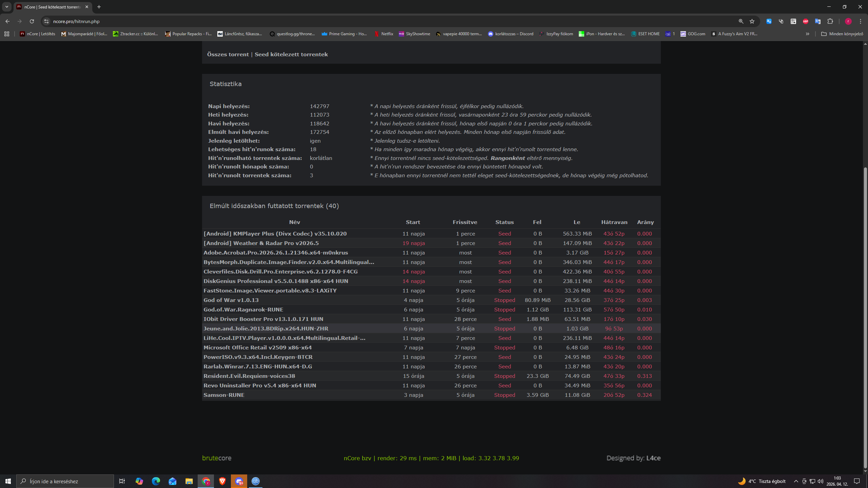Open Discord window with 9+ badge
The height and width of the screenshot is (488, 868).
tap(239, 481)
